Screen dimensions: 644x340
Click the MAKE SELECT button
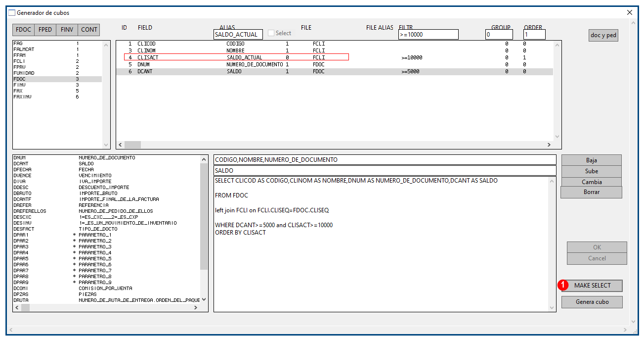coord(592,286)
